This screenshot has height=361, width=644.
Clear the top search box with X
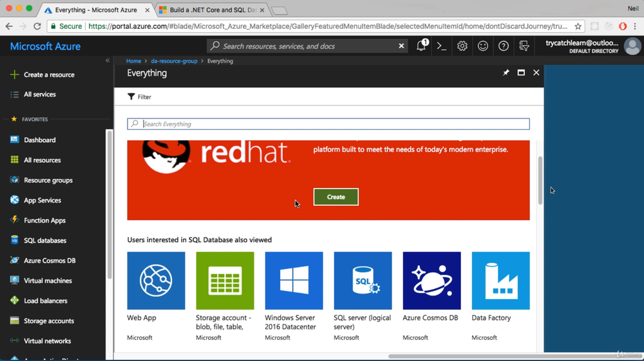401,46
